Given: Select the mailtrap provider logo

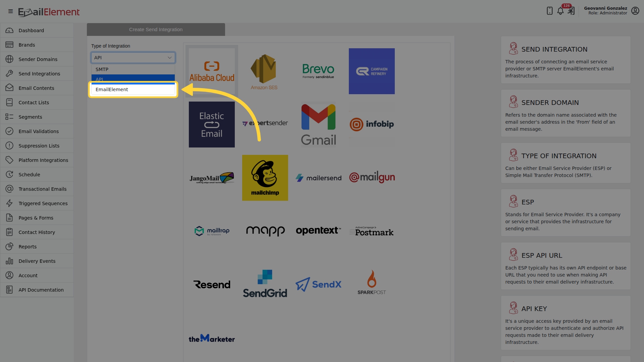Looking at the screenshot, I should [212, 231].
